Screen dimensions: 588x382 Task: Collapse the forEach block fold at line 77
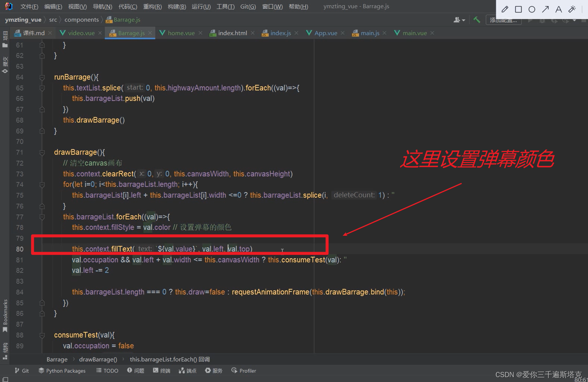(x=42, y=217)
